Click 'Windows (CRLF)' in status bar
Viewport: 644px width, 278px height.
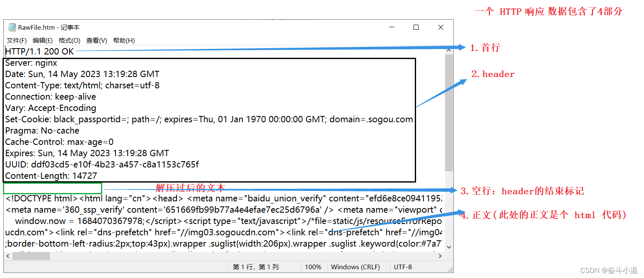click(355, 267)
